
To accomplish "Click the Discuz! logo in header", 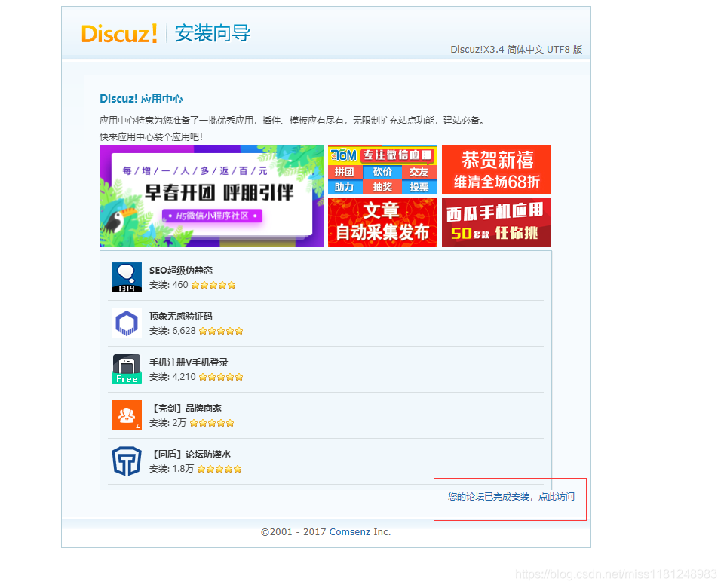I will tap(119, 33).
